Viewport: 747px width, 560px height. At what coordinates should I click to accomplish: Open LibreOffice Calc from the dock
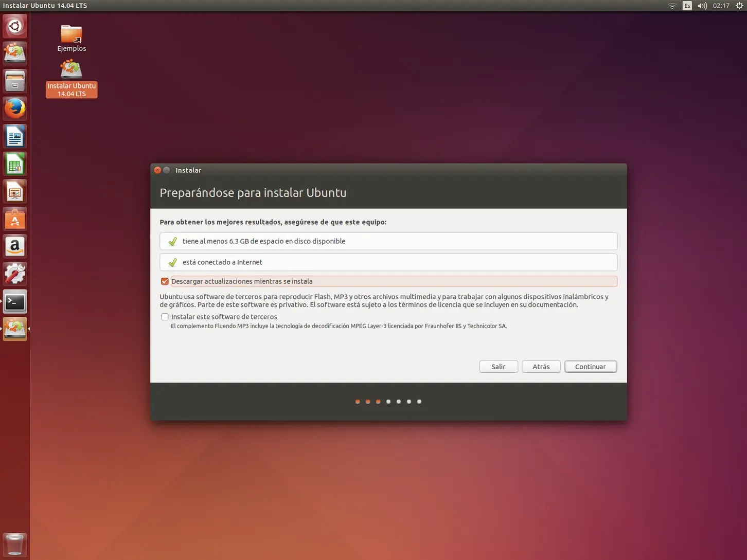pyautogui.click(x=15, y=164)
